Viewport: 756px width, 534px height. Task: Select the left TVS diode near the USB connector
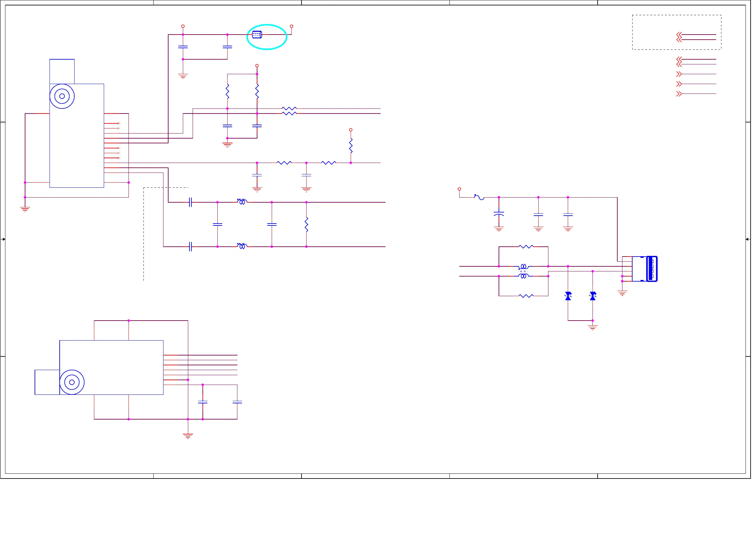568,296
